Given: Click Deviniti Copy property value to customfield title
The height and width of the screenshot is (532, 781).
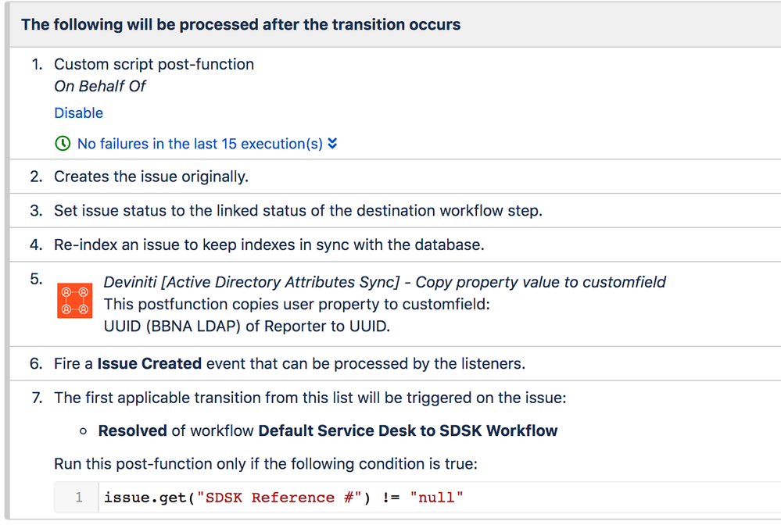Looking at the screenshot, I should coord(385,282).
